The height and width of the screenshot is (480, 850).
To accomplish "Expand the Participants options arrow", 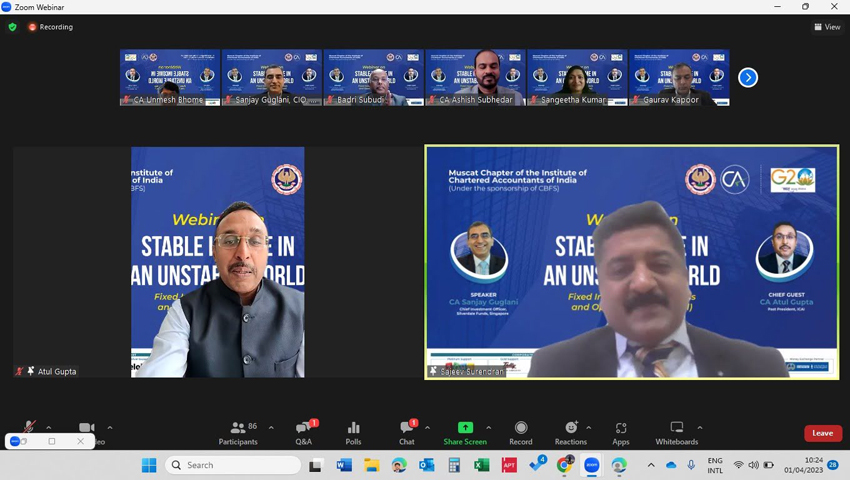I will [x=271, y=428].
